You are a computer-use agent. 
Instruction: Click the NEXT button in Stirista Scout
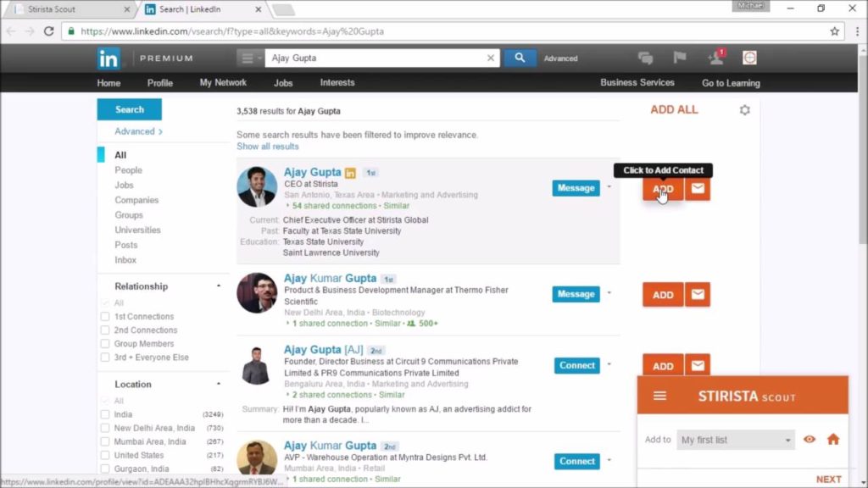[828, 480]
